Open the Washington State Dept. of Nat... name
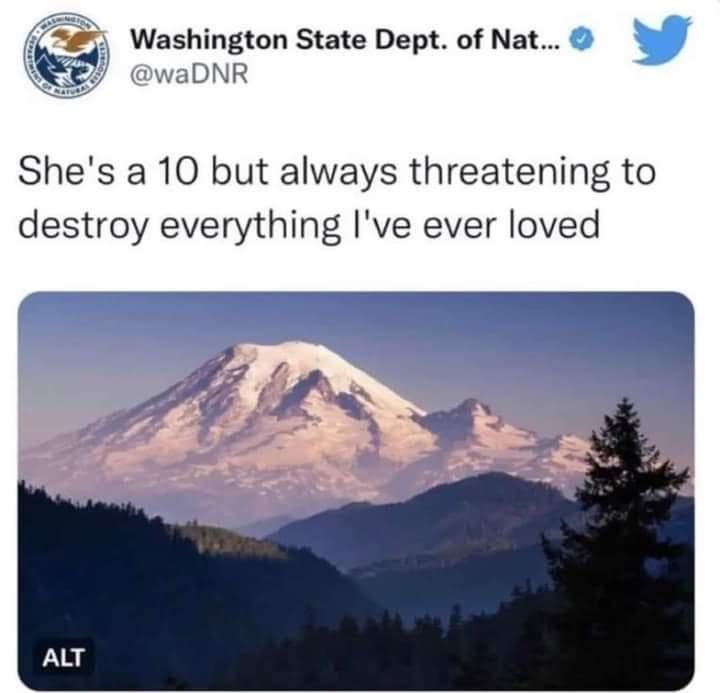This screenshot has width=720, height=693. coord(346,40)
